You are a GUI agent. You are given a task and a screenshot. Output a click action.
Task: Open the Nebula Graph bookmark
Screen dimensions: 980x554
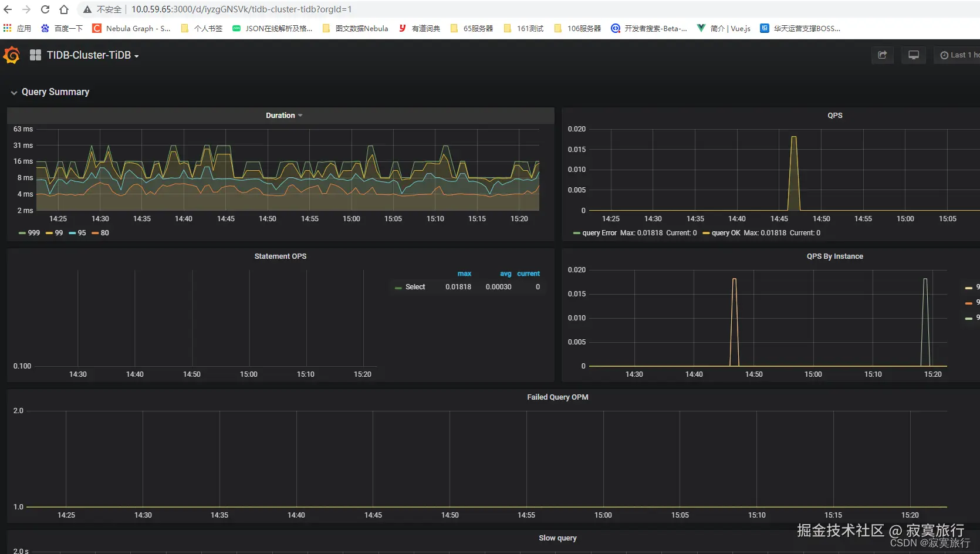(x=132, y=28)
